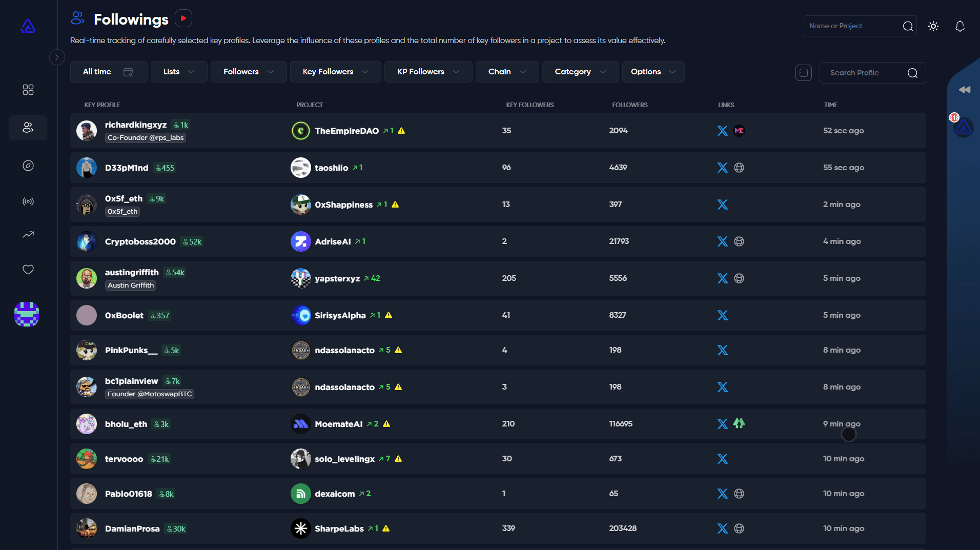Open the richardkingxyz key profile
Screen dimensions: 980x550
click(x=135, y=125)
